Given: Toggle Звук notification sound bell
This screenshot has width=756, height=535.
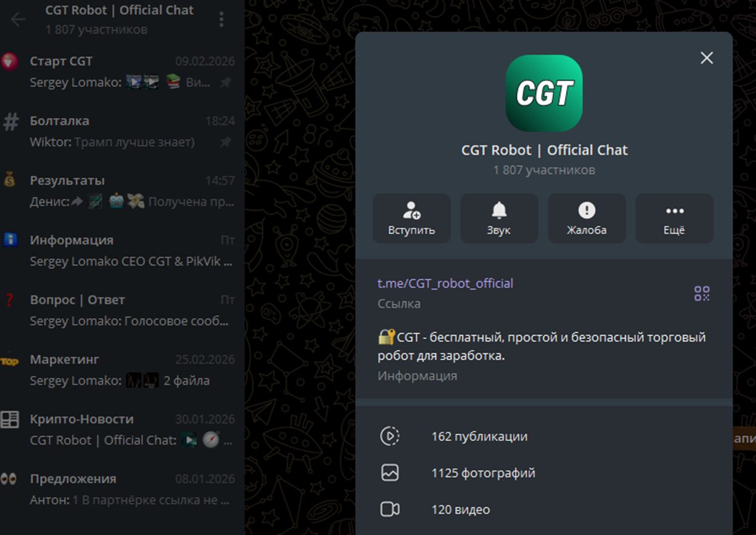Looking at the screenshot, I should click(499, 219).
